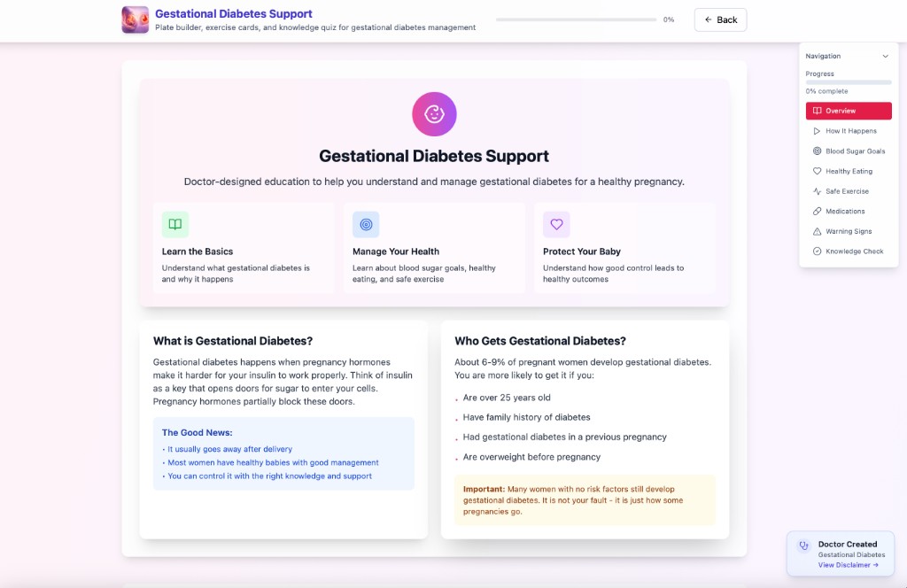Click the pill icon for Medications
This screenshot has width=907, height=588.
click(x=818, y=211)
